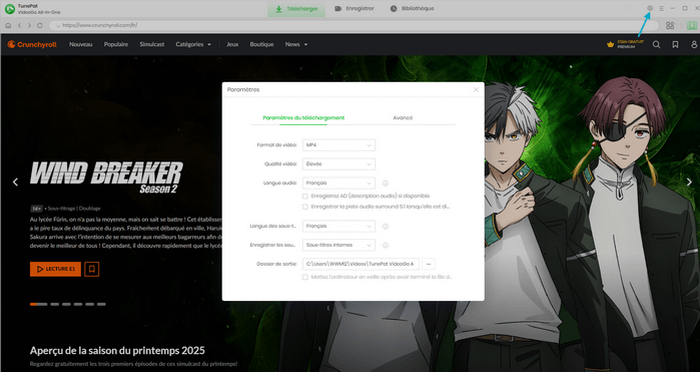Screen dimensions: 700x372
Task: Select the Enregistrer tab
Action: pyautogui.click(x=354, y=8)
